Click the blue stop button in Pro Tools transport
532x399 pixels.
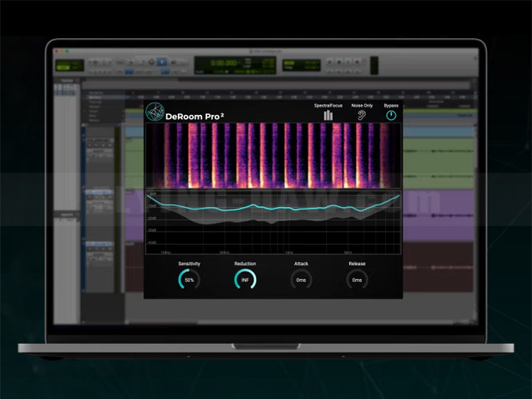[x=338, y=62]
